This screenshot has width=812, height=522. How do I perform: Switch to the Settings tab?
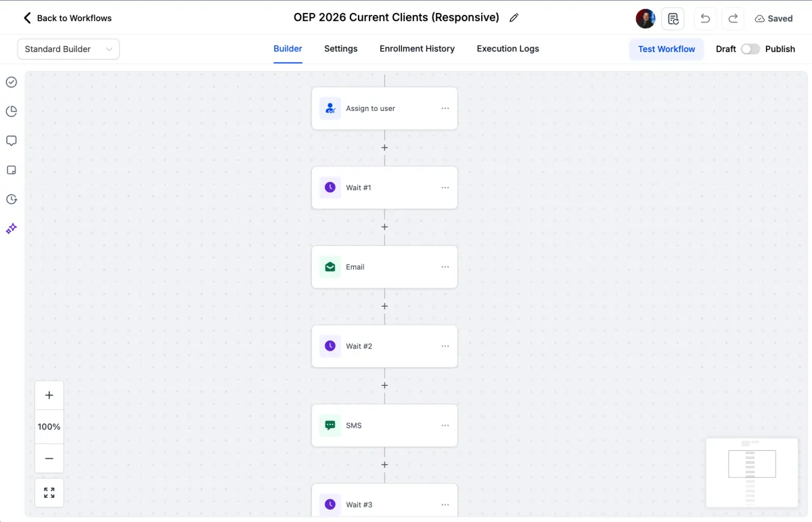340,49
